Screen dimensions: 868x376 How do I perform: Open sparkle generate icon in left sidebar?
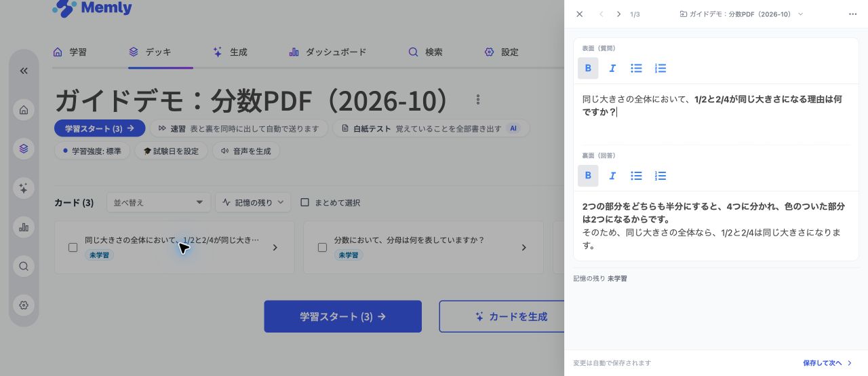tap(24, 188)
